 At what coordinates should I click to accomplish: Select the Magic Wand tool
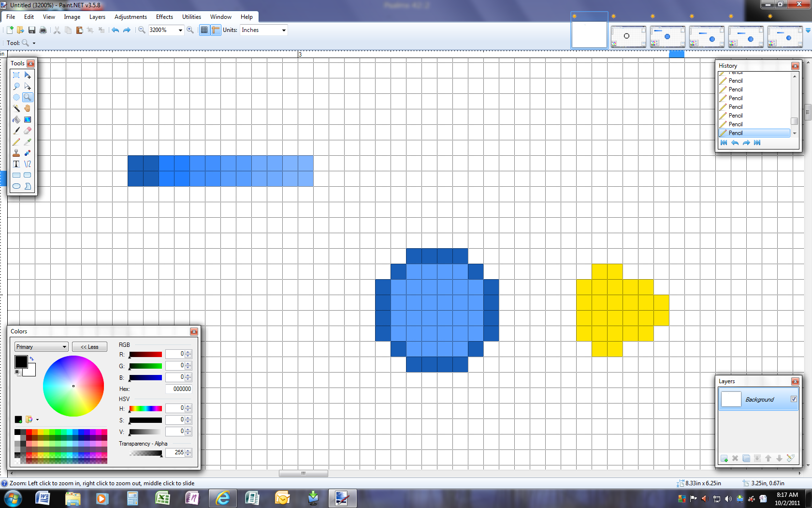(x=16, y=108)
